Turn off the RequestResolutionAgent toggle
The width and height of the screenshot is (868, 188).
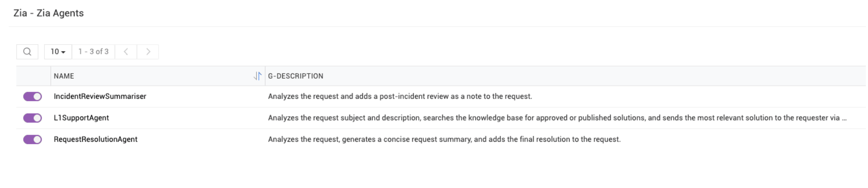32,140
